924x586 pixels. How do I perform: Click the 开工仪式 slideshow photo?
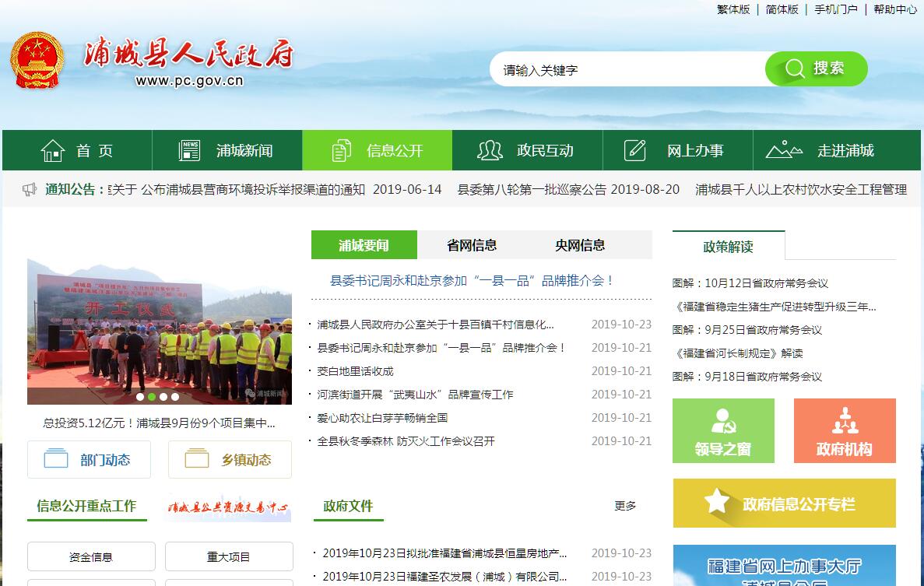click(x=160, y=327)
